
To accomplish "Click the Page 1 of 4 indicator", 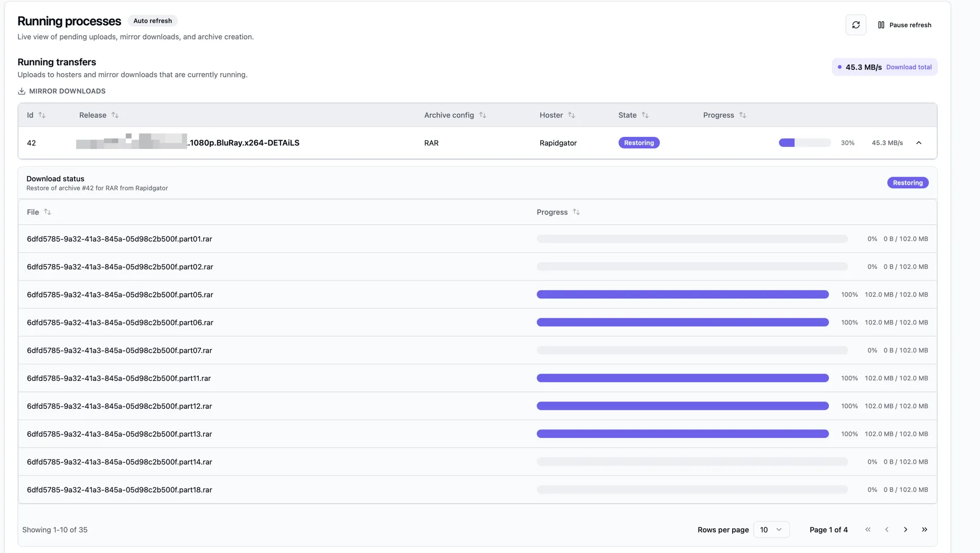I will (829, 530).
